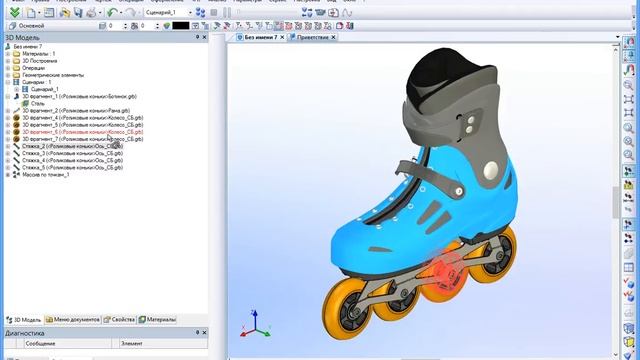This screenshot has width=640, height=360.
Task: Click the green material gem icon
Action: 167,26
